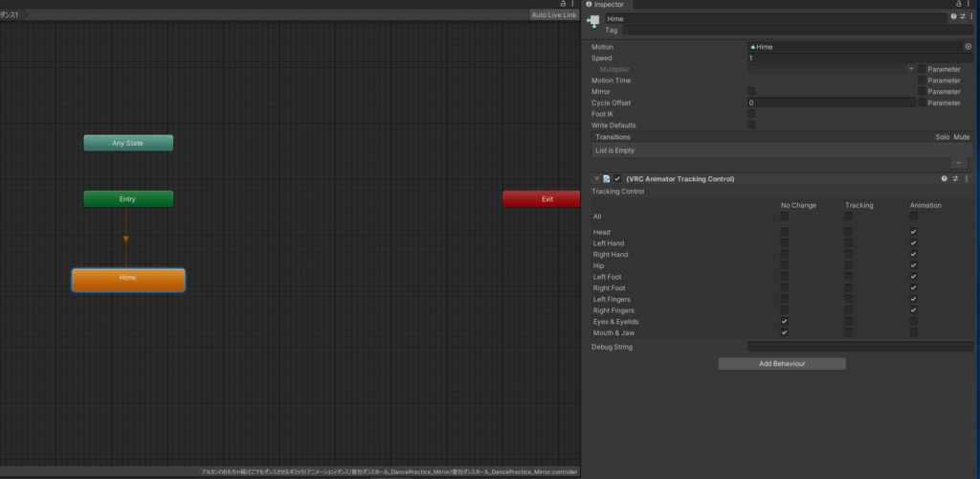Click the Mute column label
The image size is (980, 479).
coord(962,137)
